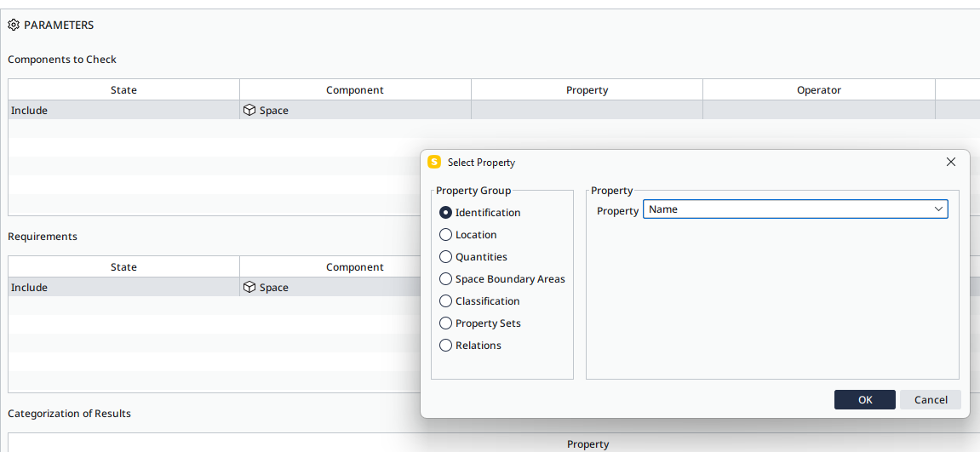
Task: Confirm with the OK button
Action: [864, 400]
